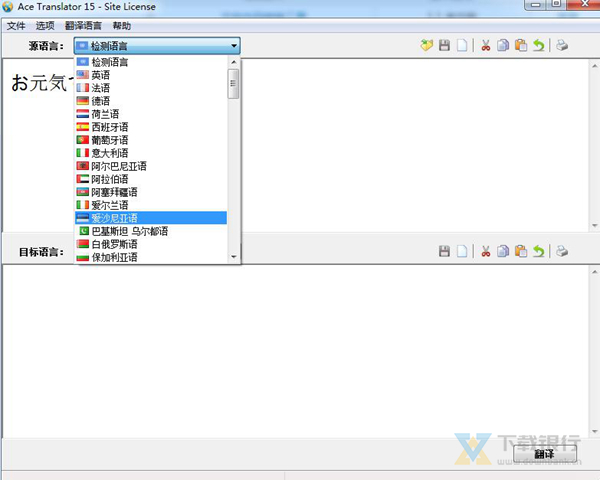
Task: Undo green arrow in target toolbar
Action: click(x=539, y=251)
